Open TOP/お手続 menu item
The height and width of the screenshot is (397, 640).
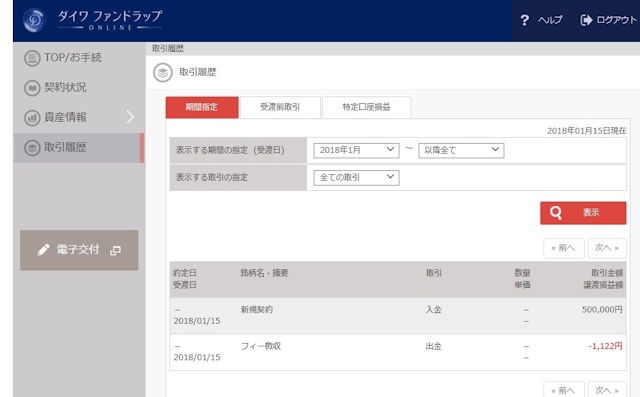point(79,58)
